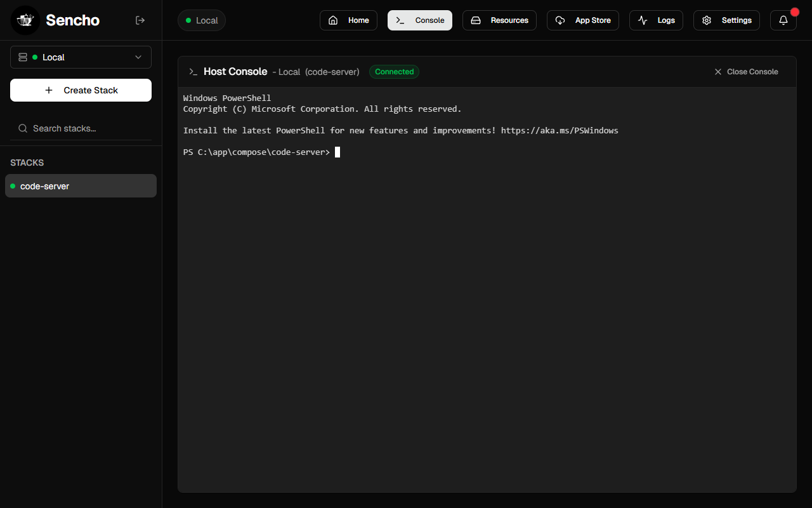
Task: Click the Resources drive icon
Action: [476, 20]
